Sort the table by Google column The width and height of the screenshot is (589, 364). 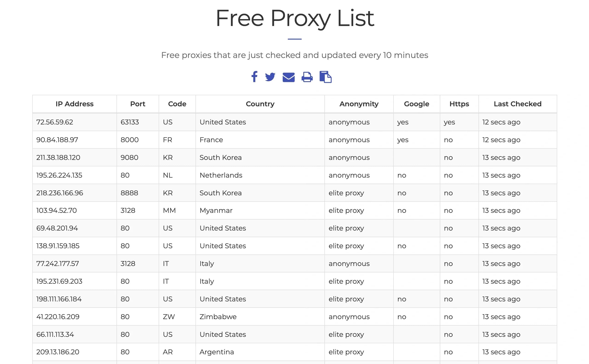(416, 104)
